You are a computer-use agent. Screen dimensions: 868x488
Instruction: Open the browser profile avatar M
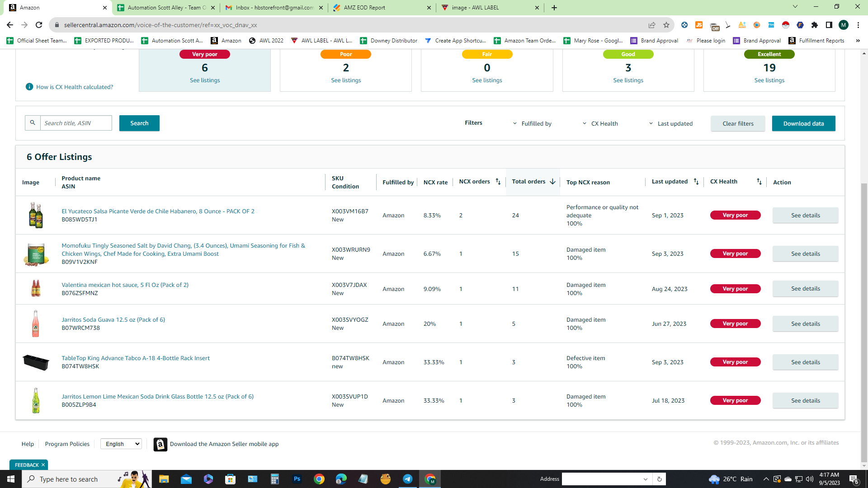pos(844,25)
